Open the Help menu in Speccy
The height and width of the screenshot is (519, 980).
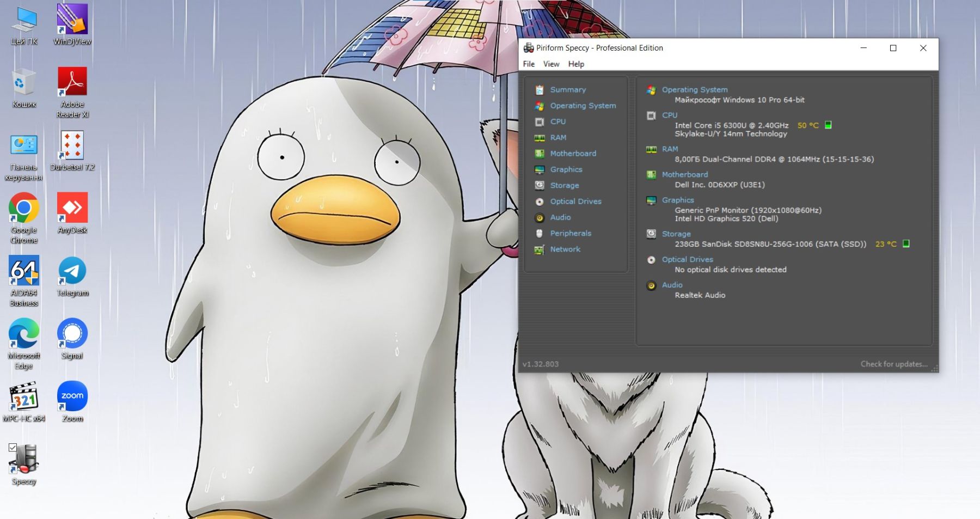(x=576, y=64)
